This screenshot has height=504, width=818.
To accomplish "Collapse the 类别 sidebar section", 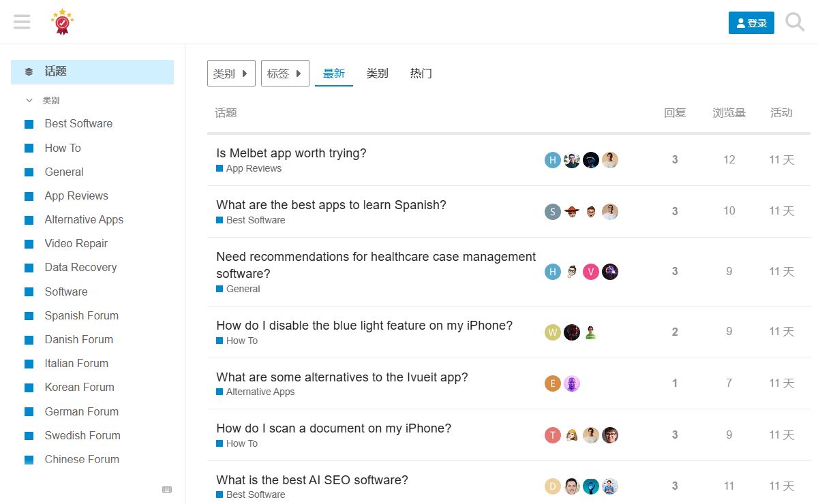I will (29, 100).
